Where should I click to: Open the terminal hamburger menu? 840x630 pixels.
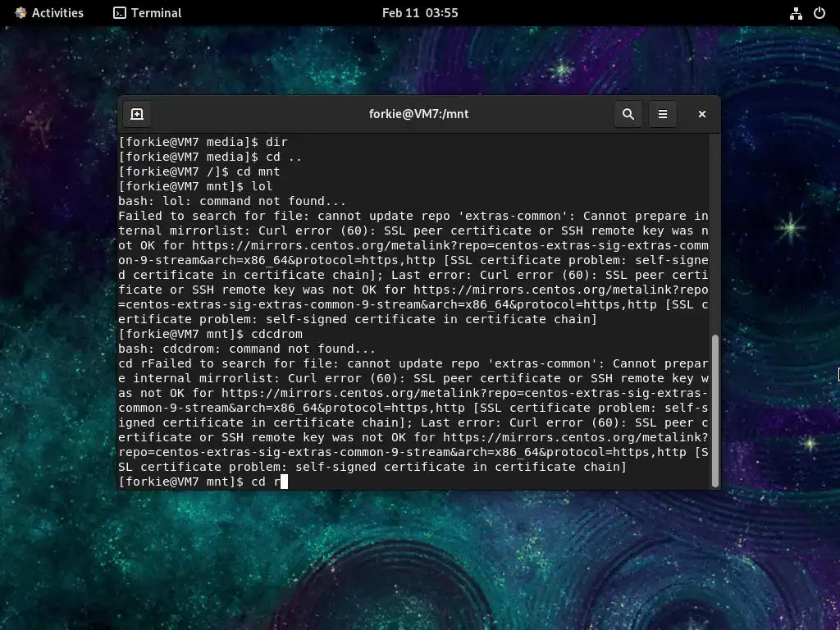point(663,114)
